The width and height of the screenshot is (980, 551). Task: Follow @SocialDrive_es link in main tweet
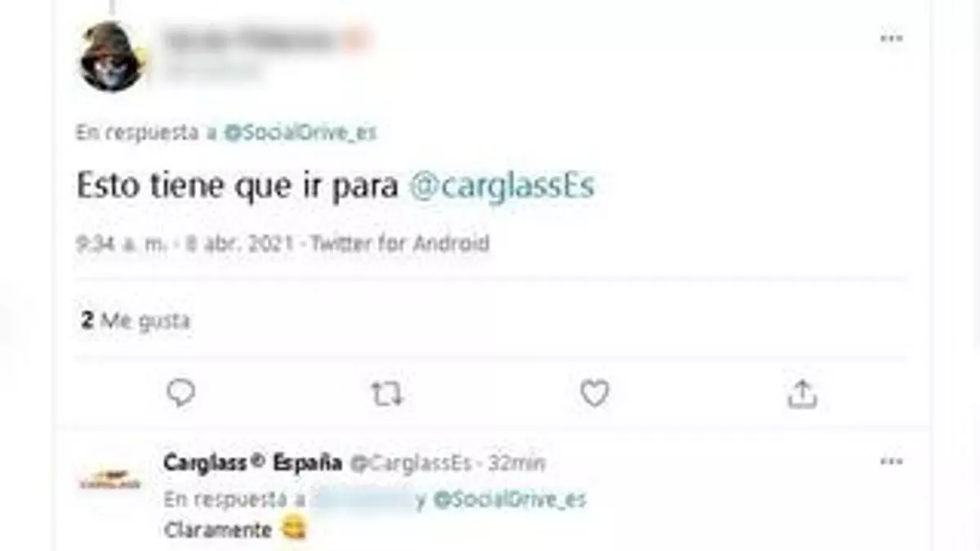coord(301,133)
